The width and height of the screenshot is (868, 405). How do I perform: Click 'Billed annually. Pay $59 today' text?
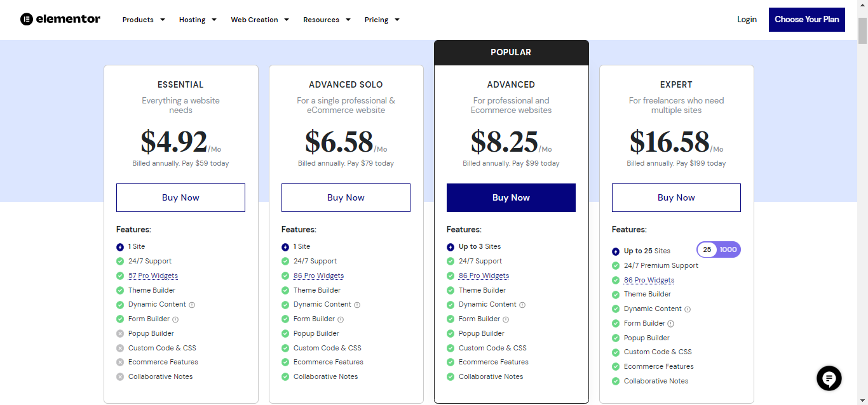(x=180, y=163)
